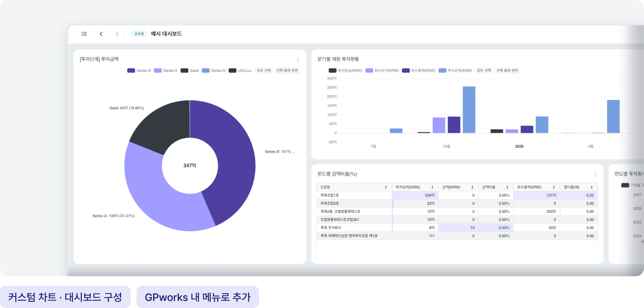Open the 펀드별 감액비율 table options menu
Image resolution: width=644 pixels, height=308 pixels.
595,174
